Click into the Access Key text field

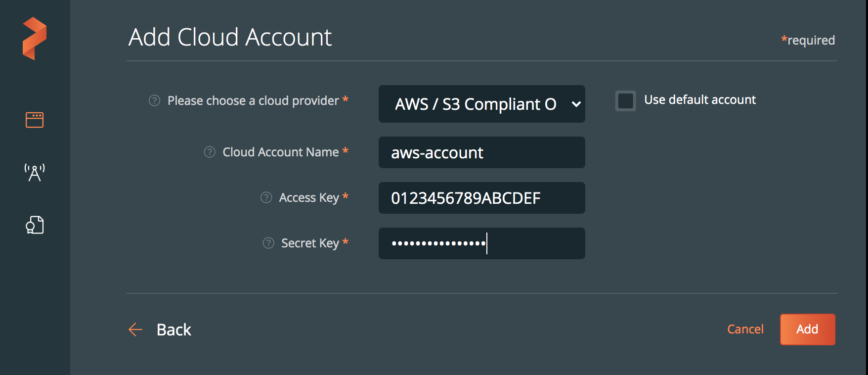tap(481, 198)
